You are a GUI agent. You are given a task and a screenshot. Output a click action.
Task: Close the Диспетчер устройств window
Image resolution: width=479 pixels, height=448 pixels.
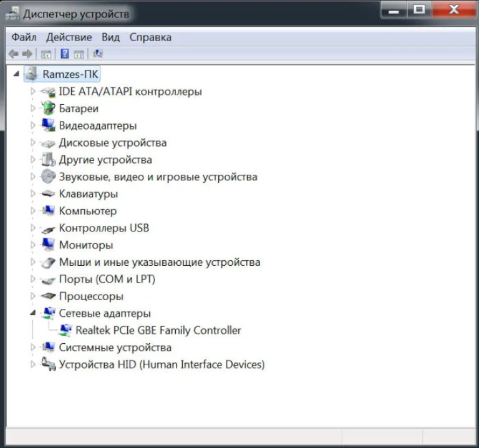453,10
